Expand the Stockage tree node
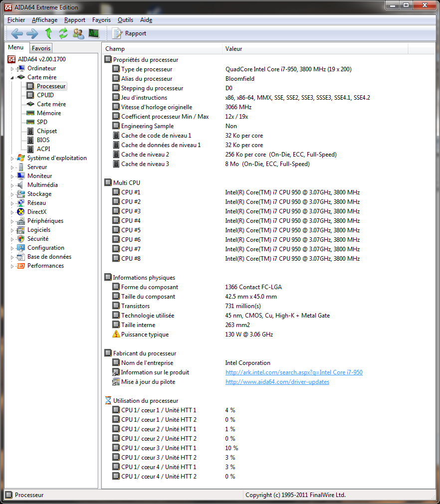The width and height of the screenshot is (440, 504). click(x=12, y=194)
